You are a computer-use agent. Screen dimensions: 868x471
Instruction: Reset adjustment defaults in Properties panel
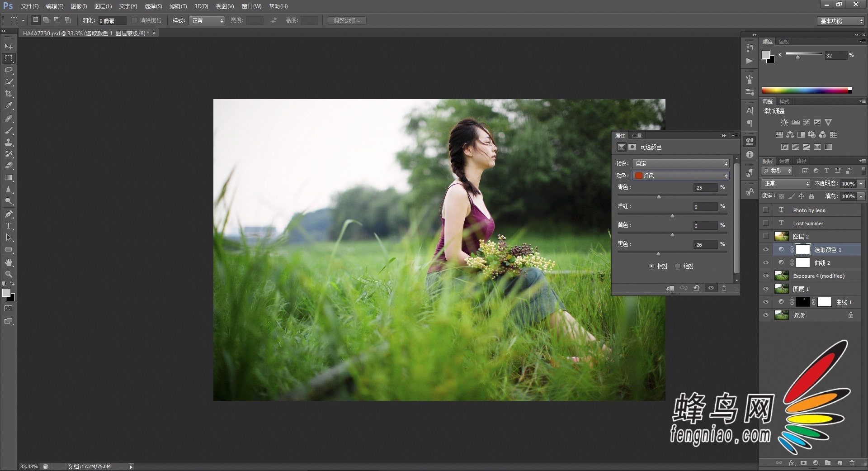pos(697,288)
